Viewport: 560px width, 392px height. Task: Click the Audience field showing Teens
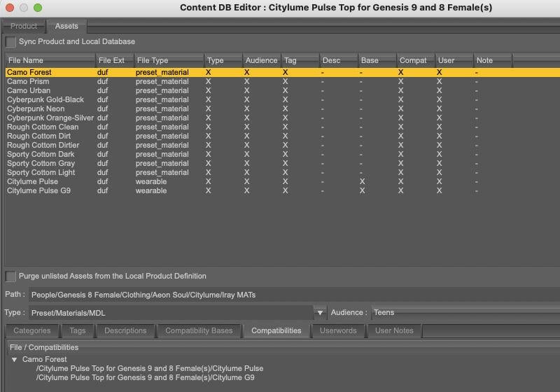click(x=465, y=313)
